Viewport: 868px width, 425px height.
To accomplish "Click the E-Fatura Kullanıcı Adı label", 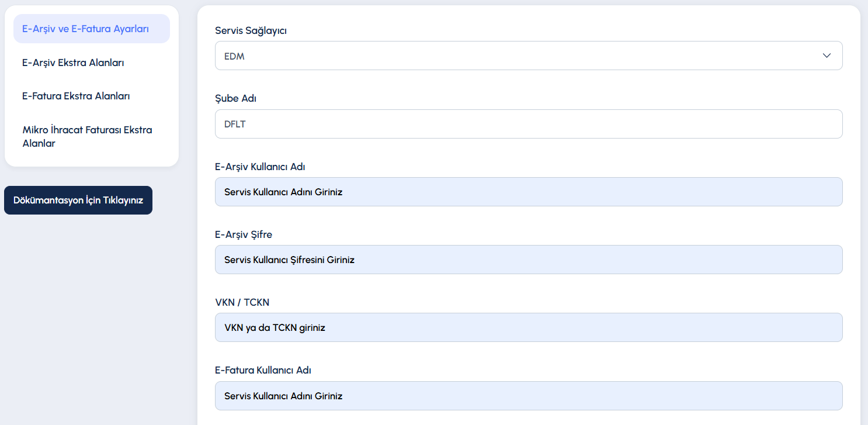I will pos(263,370).
